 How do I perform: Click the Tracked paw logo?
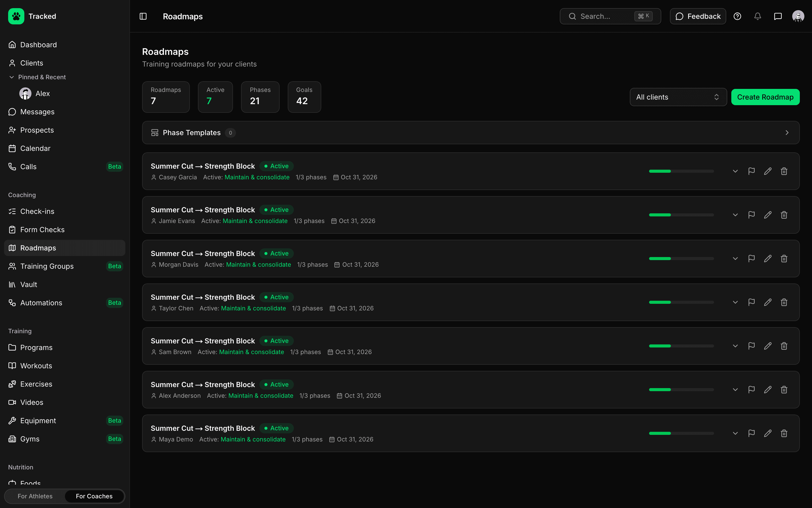(x=16, y=16)
